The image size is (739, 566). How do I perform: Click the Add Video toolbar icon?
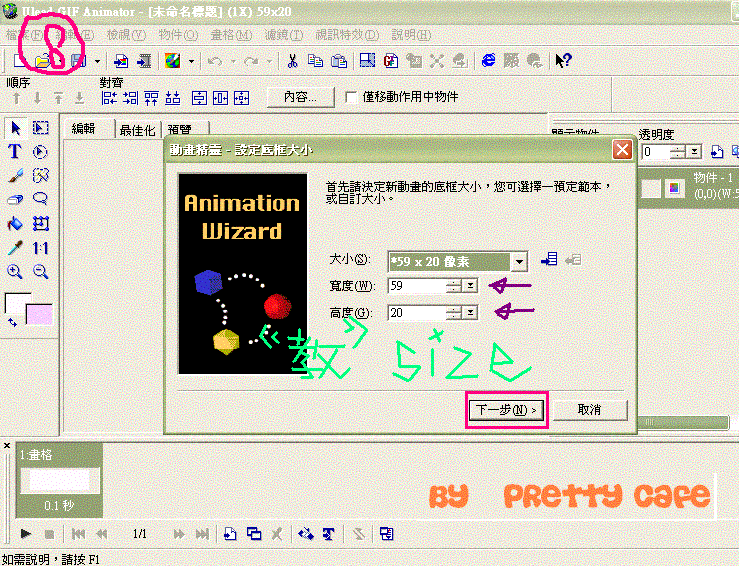(144, 61)
